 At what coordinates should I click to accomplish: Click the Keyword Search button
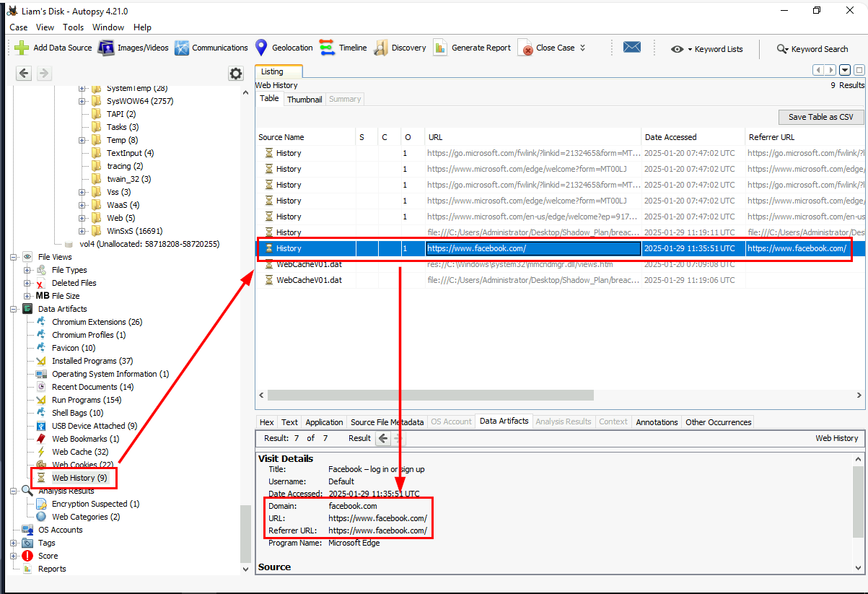812,49
